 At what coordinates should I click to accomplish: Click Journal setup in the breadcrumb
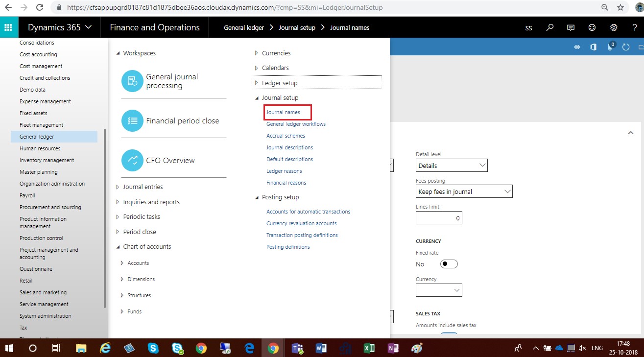coord(297,27)
